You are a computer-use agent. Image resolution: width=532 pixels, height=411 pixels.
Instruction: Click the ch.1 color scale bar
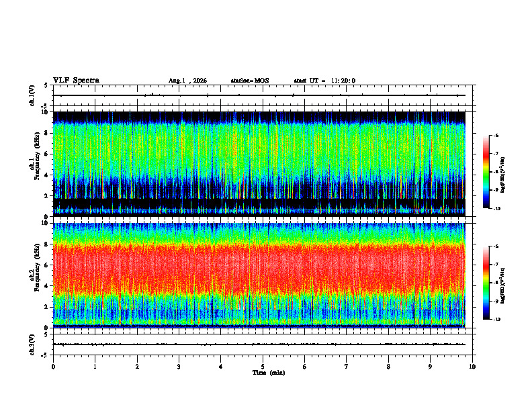(486, 172)
